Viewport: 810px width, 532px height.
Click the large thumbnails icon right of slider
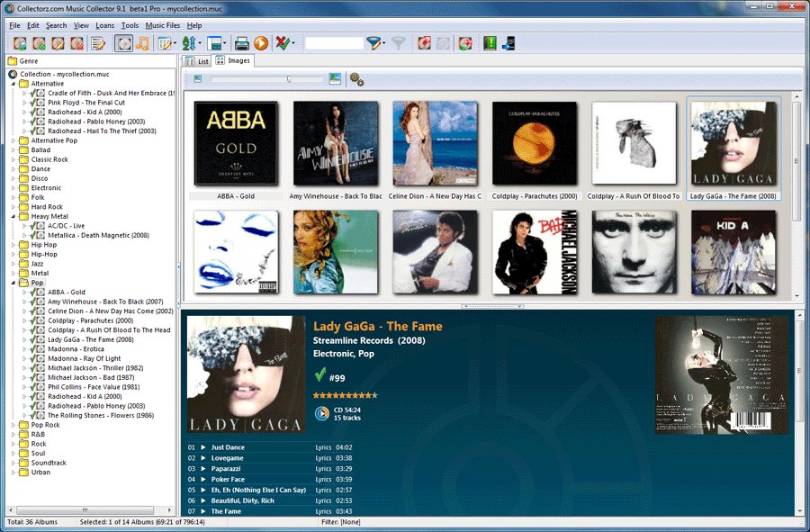pos(335,79)
